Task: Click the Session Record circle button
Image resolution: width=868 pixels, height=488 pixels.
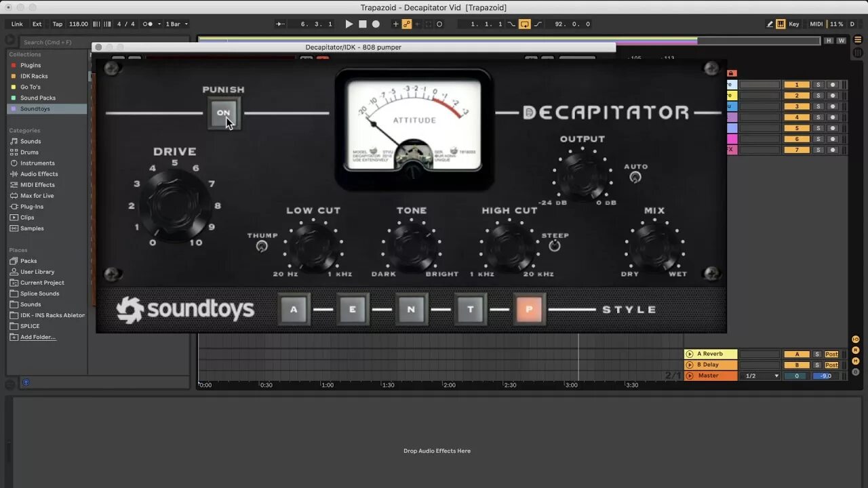Action: 439,24
